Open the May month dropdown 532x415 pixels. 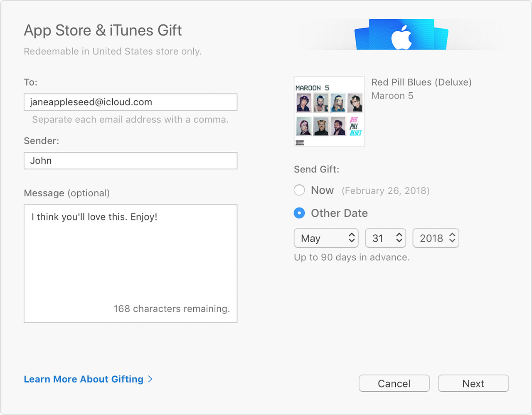click(x=326, y=238)
